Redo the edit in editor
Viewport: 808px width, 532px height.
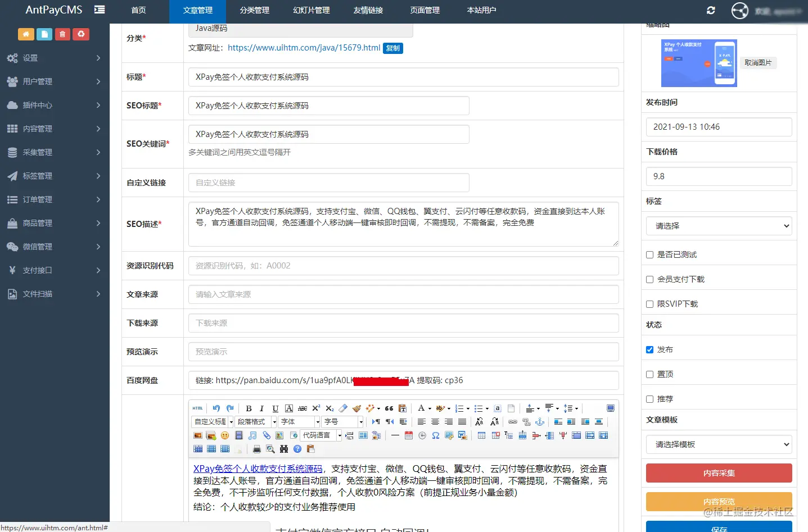[x=230, y=408]
